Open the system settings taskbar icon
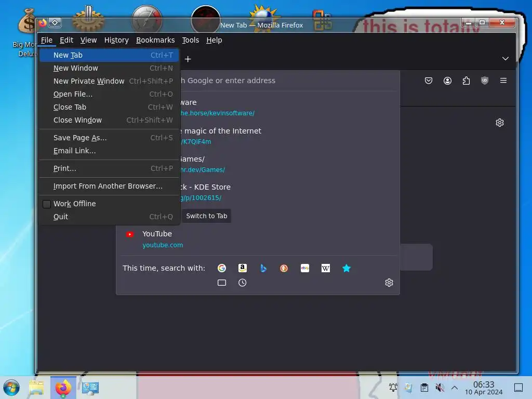 (90, 388)
